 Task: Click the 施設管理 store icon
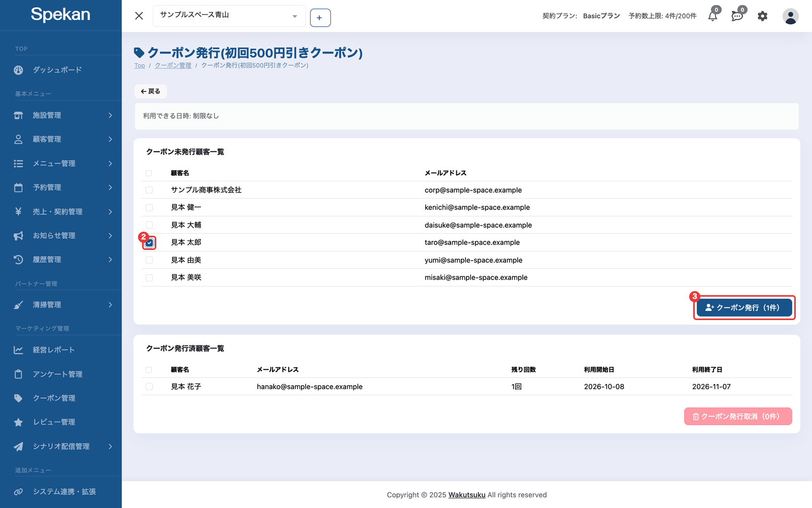[19, 115]
